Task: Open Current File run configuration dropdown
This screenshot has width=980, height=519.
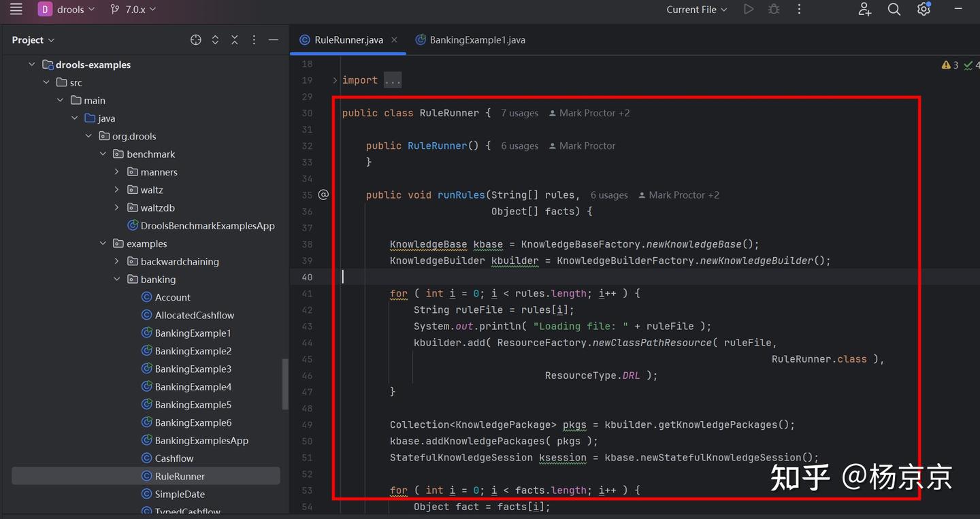Action: click(696, 10)
